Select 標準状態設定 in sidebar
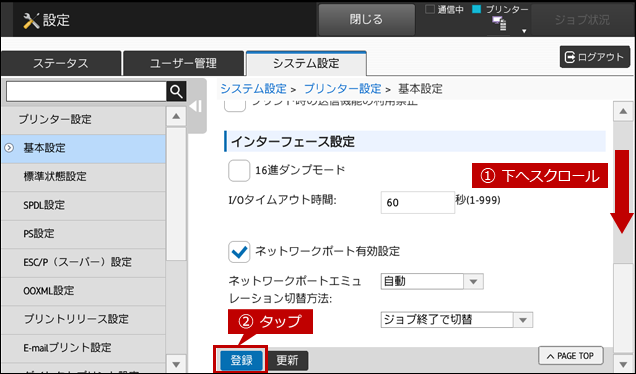 click(x=83, y=176)
